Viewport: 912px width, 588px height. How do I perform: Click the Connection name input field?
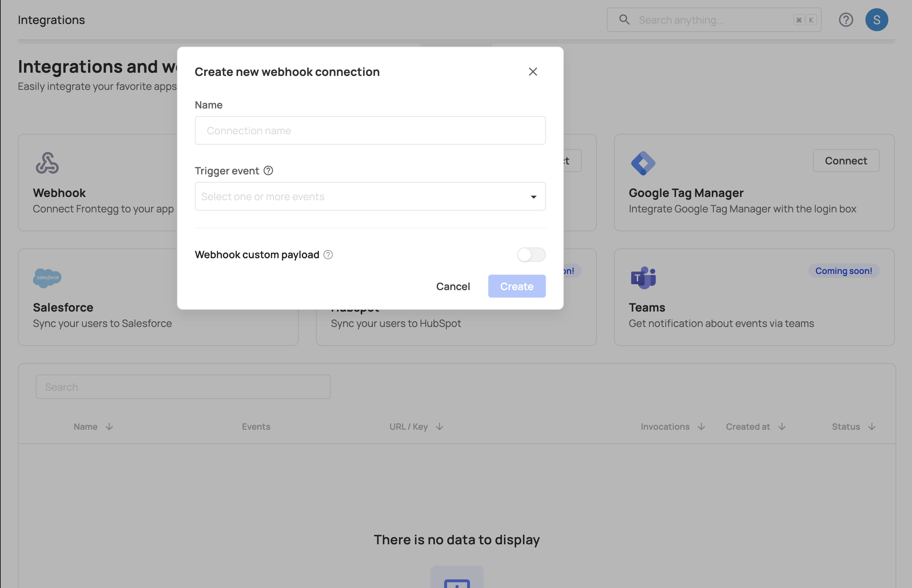370,131
